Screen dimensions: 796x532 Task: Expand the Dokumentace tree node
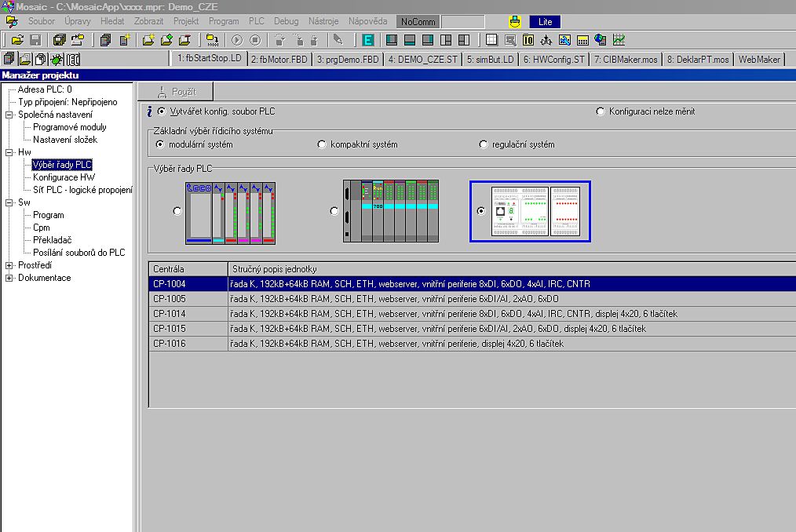9,278
